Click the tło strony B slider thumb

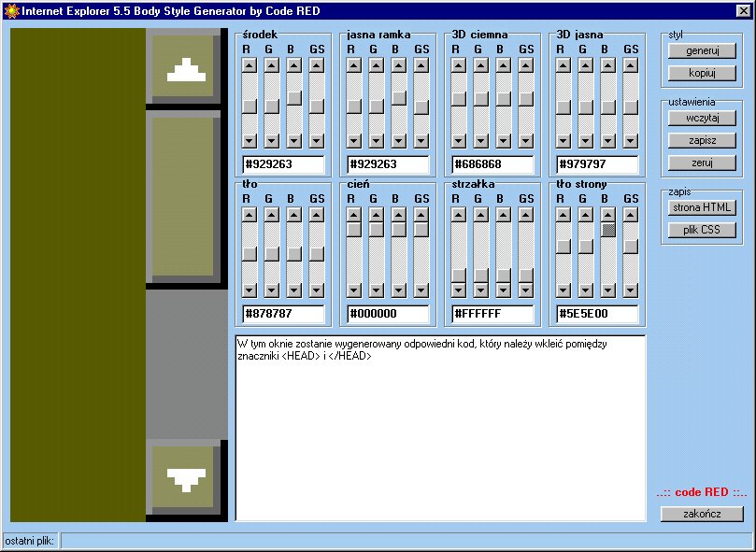pos(608,230)
